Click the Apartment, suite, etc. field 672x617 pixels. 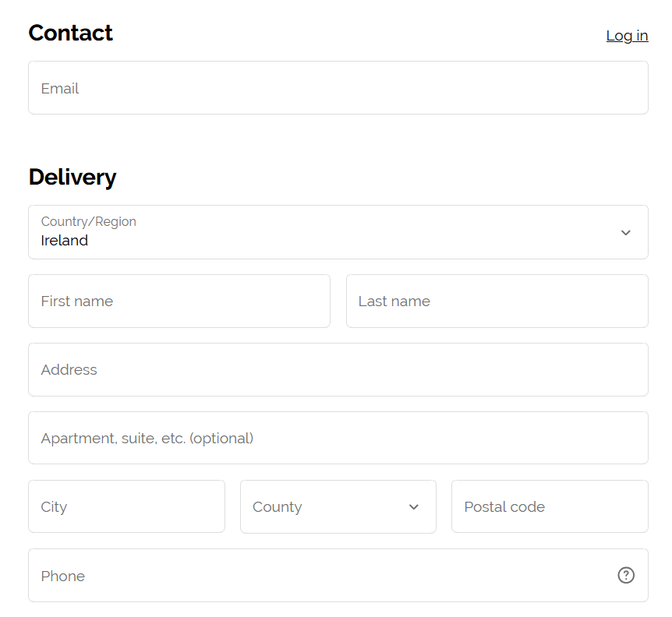pyautogui.click(x=338, y=438)
